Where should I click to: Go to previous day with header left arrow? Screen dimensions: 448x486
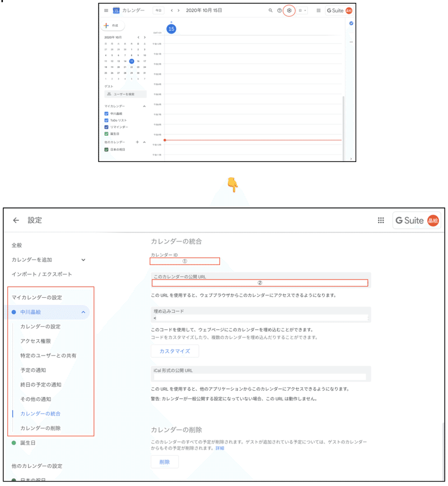172,11
